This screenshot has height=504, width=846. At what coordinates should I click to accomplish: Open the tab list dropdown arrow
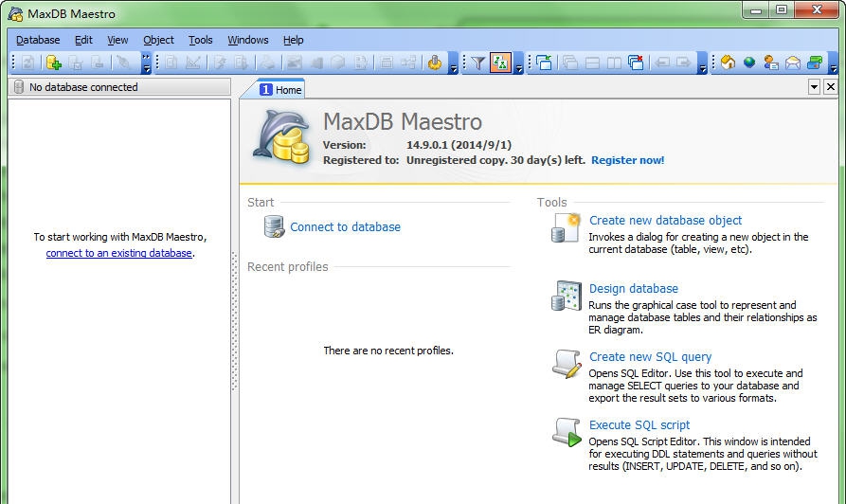point(814,87)
